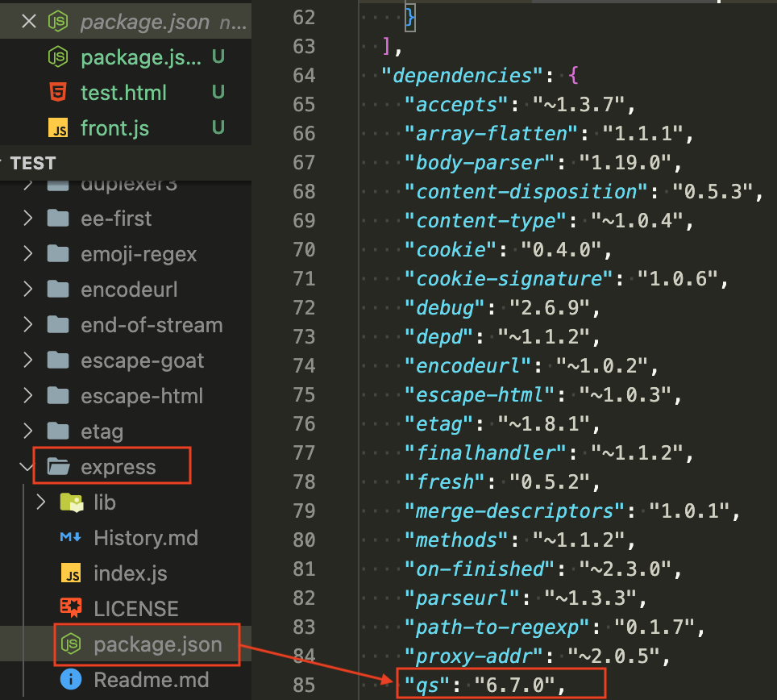Click the TEST explorer section header
The image size is (777, 700).
(x=34, y=163)
